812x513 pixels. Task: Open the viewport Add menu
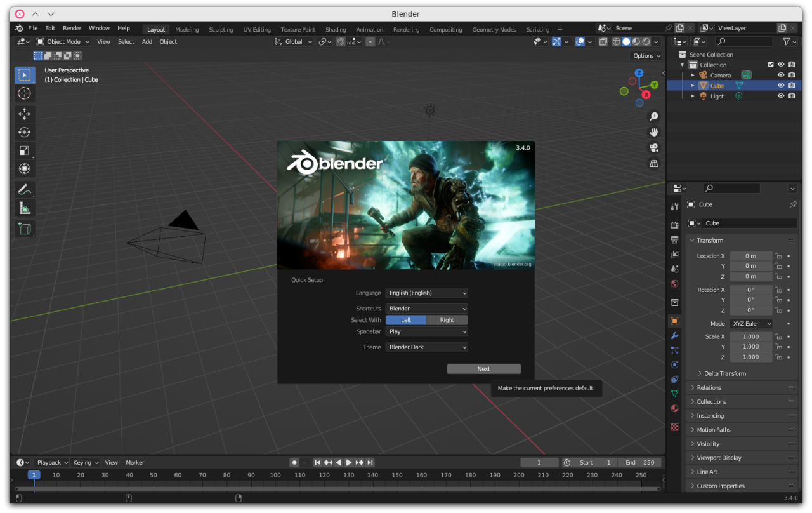[147, 41]
